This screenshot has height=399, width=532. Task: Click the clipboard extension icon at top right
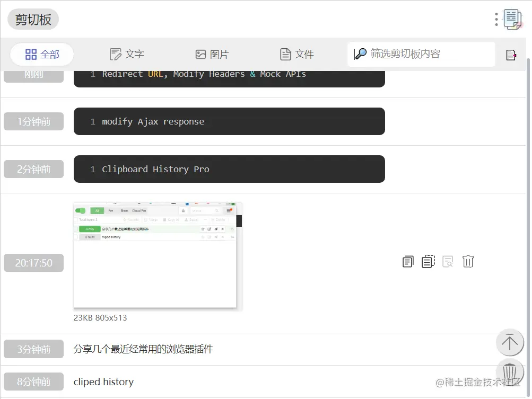[512, 20]
